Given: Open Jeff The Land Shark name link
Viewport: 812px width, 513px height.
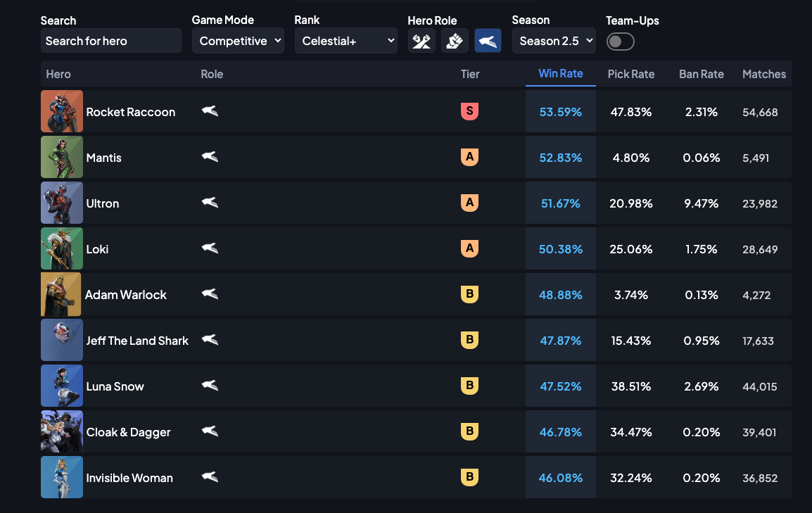Looking at the screenshot, I should tap(137, 341).
